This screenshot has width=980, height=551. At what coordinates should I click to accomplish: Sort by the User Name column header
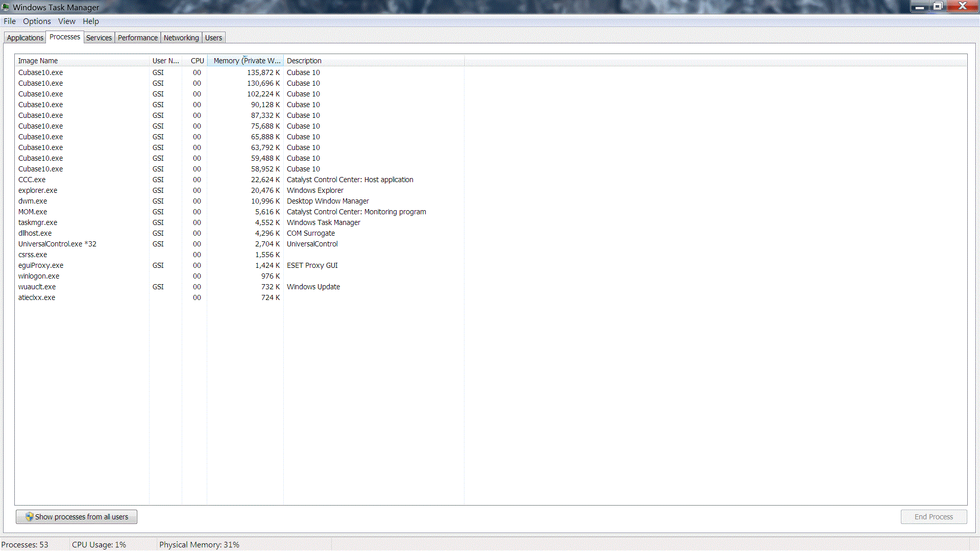tap(165, 61)
